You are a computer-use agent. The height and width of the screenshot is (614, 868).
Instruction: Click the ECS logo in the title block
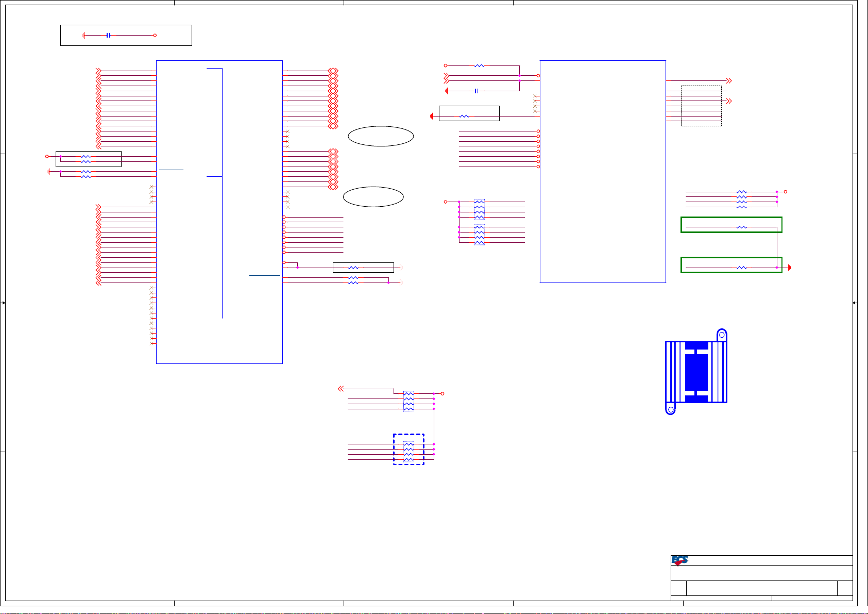pos(679,560)
